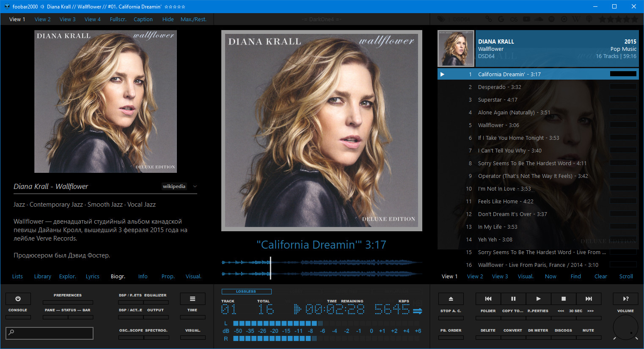
Task: Seek within the waveform seekbar
Action: (322, 268)
